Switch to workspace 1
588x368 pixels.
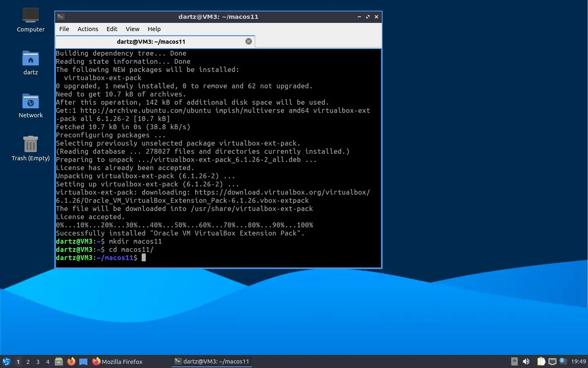point(18,361)
